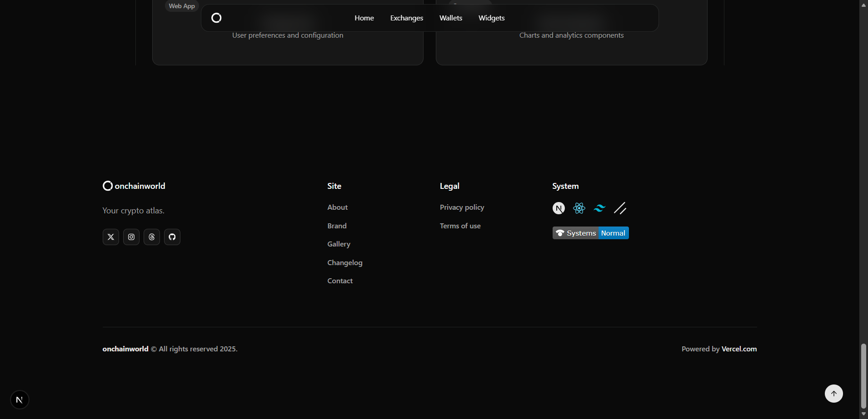Click the Systems Normal status badge
This screenshot has height=419, width=868.
click(x=590, y=233)
